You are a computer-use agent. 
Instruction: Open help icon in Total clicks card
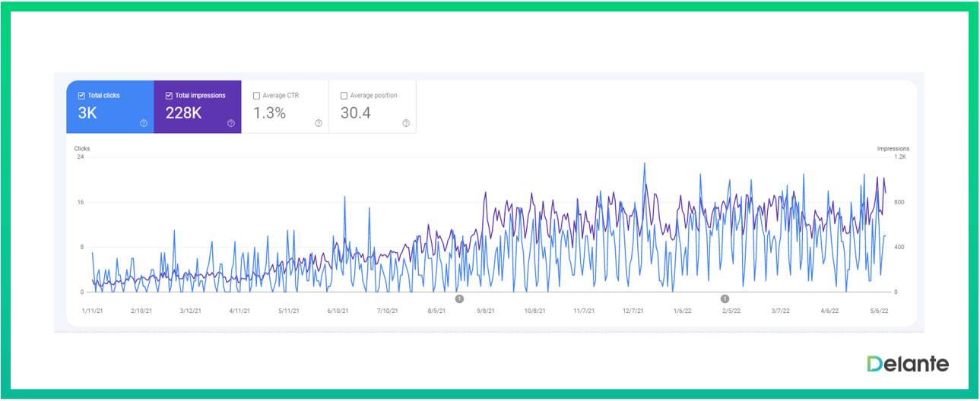coord(144,123)
